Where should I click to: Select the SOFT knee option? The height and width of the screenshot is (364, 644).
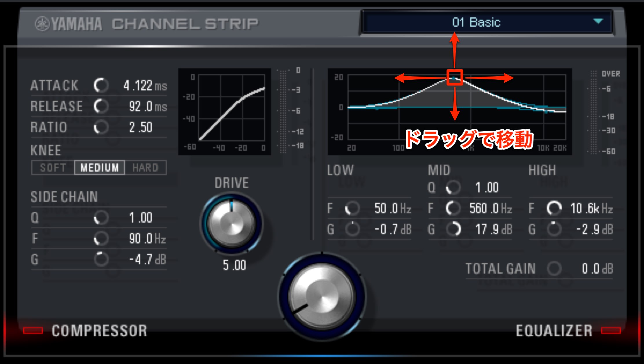(53, 168)
